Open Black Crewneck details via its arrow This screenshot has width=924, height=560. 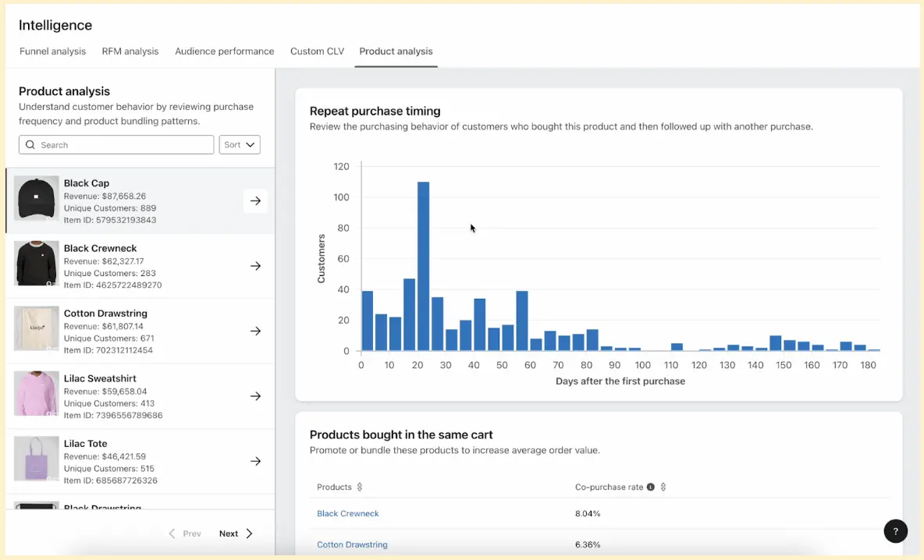255,266
